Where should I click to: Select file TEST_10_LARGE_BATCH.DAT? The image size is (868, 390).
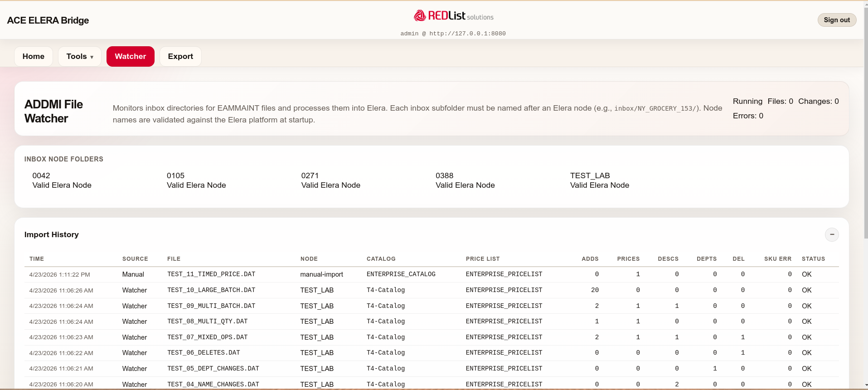coord(211,290)
